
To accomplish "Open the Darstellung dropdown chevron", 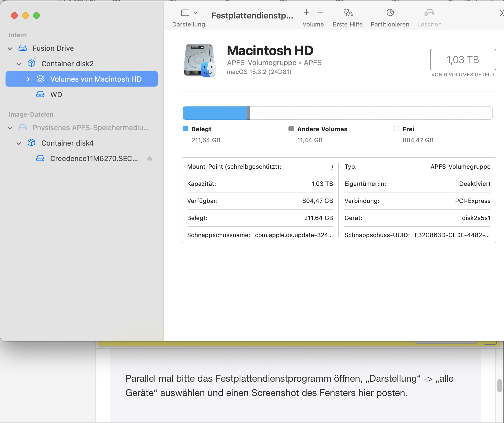I will pos(195,13).
